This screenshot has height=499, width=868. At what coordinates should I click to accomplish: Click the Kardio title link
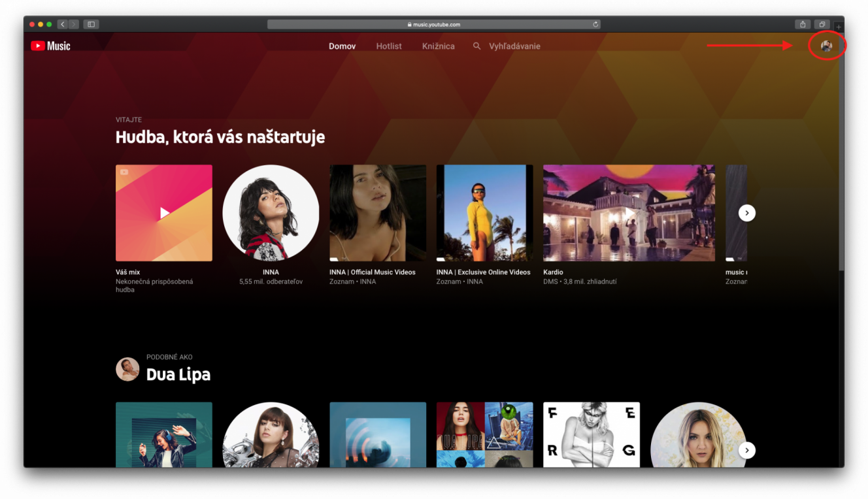553,272
